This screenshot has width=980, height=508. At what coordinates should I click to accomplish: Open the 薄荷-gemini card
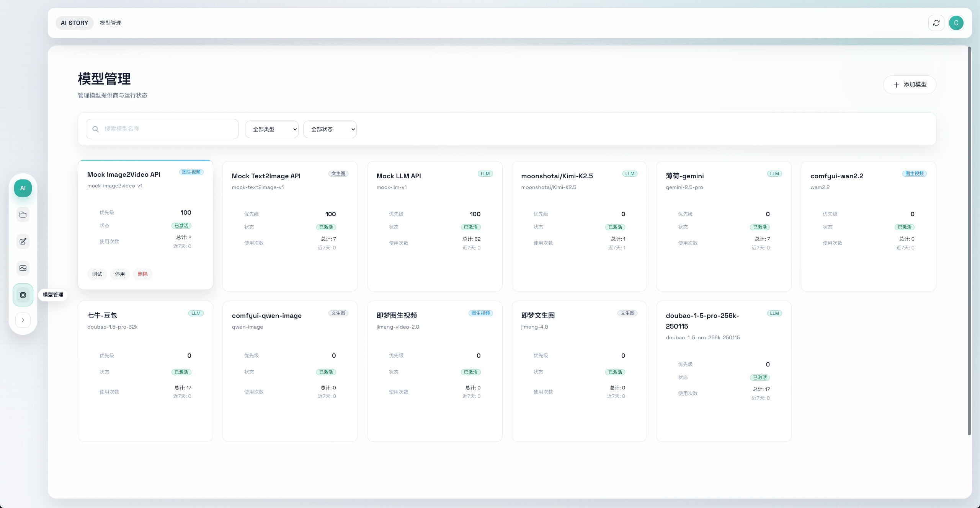724,226
